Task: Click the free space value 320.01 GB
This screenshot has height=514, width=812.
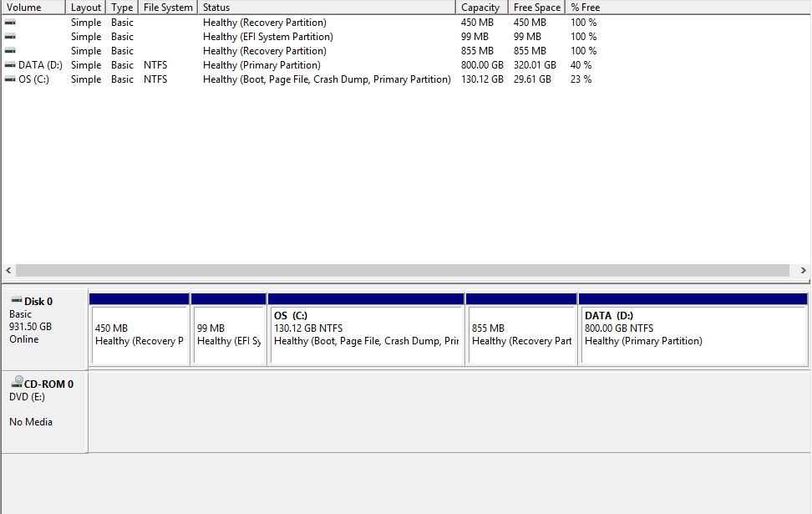Action: coord(535,64)
